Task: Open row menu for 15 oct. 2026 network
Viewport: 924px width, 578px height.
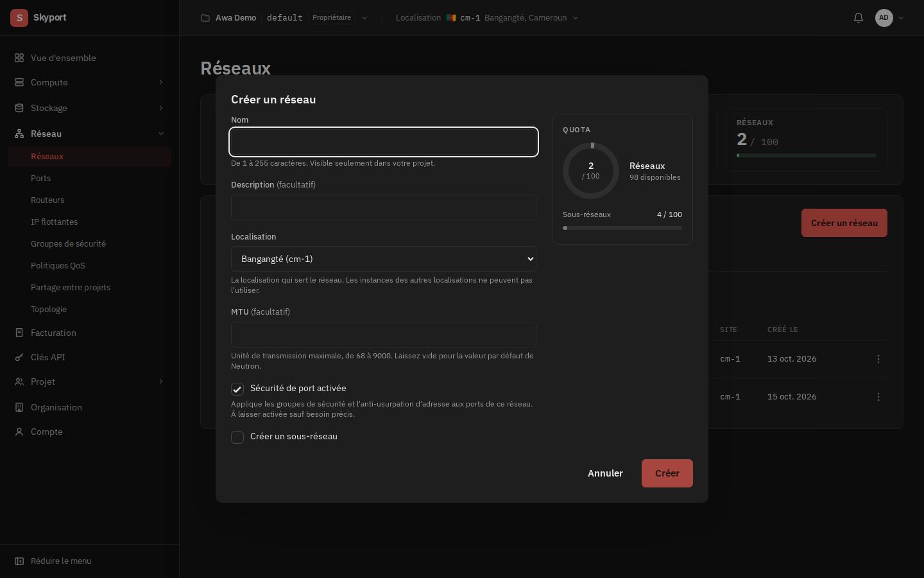Action: tap(878, 397)
